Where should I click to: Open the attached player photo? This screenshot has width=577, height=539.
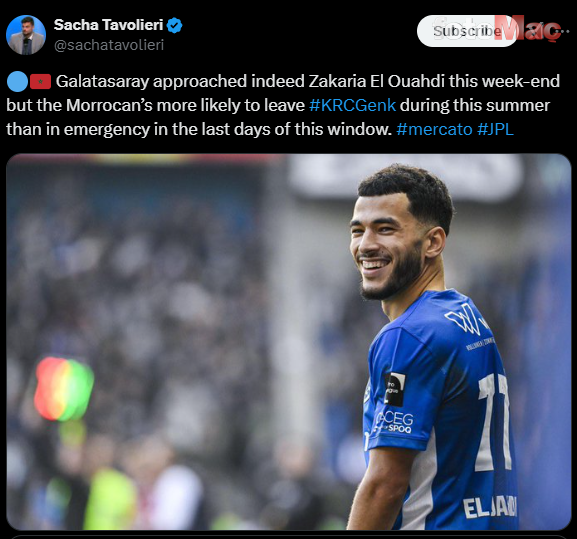(288, 342)
